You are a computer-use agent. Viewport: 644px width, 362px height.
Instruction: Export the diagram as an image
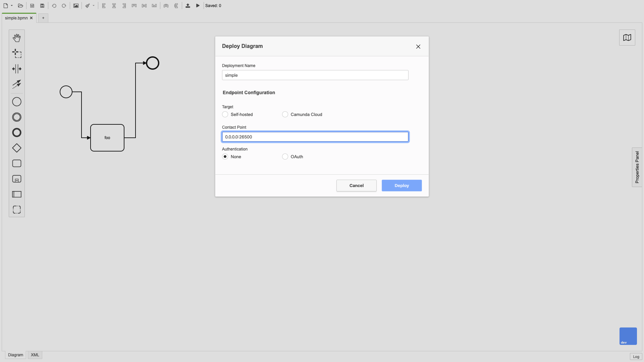point(76,6)
